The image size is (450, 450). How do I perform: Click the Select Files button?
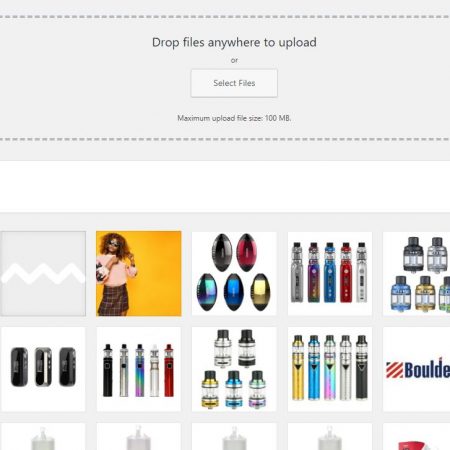point(234,83)
